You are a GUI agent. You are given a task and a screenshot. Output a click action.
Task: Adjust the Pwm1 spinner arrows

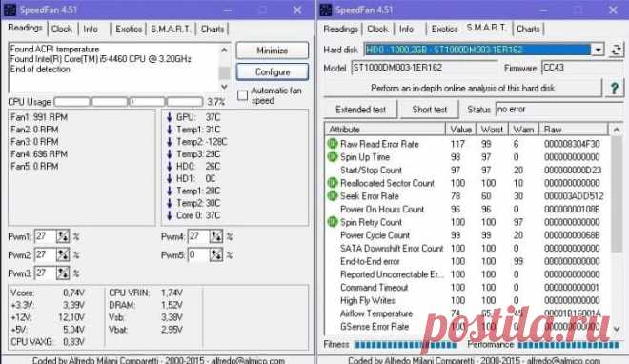63,236
